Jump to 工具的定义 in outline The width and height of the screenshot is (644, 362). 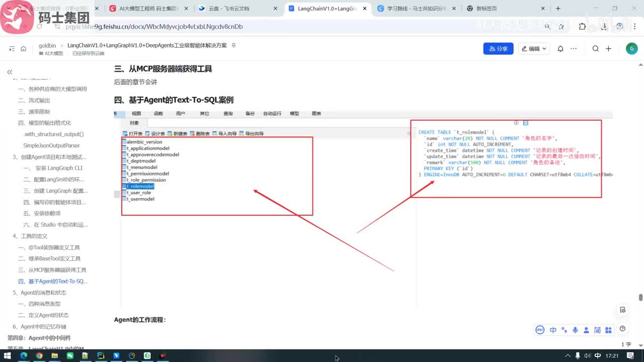pyautogui.click(x=30, y=236)
